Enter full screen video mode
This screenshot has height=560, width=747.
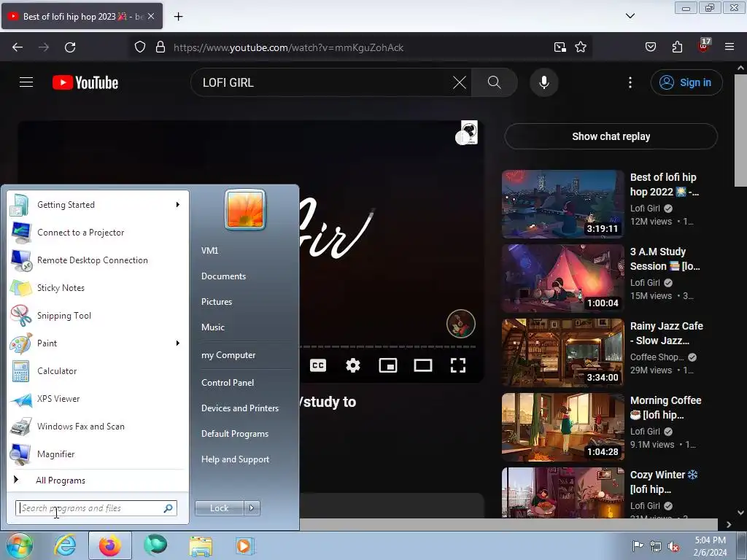tap(458, 366)
